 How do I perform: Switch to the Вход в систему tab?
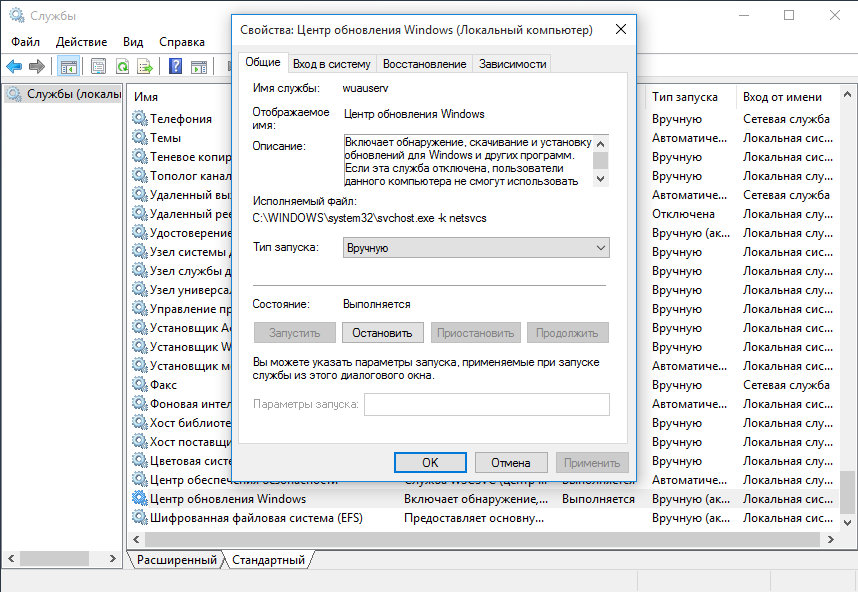[331, 63]
